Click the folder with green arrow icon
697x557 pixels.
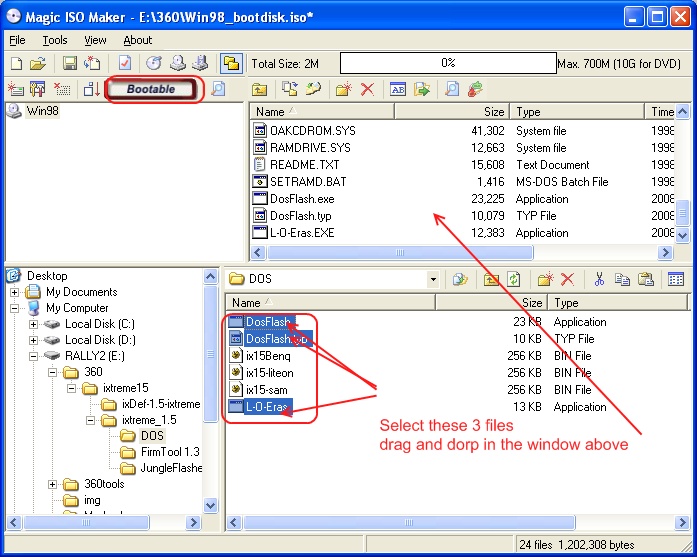tap(421, 89)
